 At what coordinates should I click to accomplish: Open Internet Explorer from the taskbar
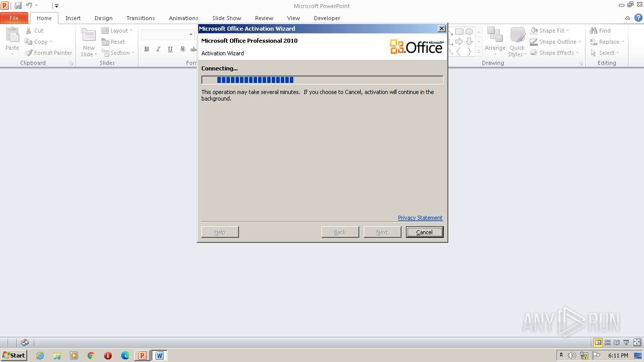coord(40,355)
